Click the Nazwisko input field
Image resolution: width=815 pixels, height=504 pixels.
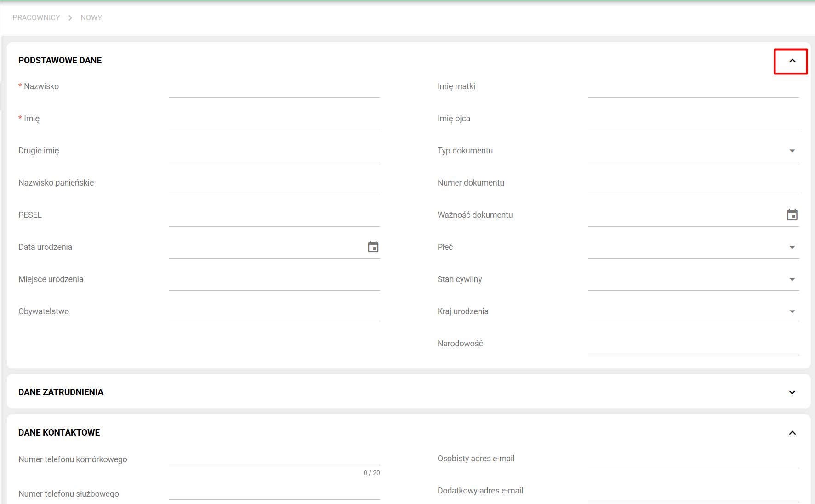pos(274,88)
